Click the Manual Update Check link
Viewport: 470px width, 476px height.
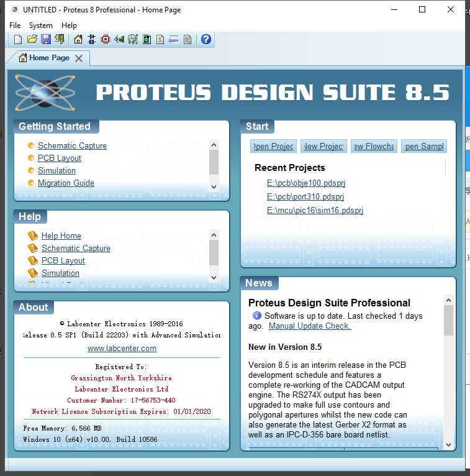pyautogui.click(x=310, y=326)
